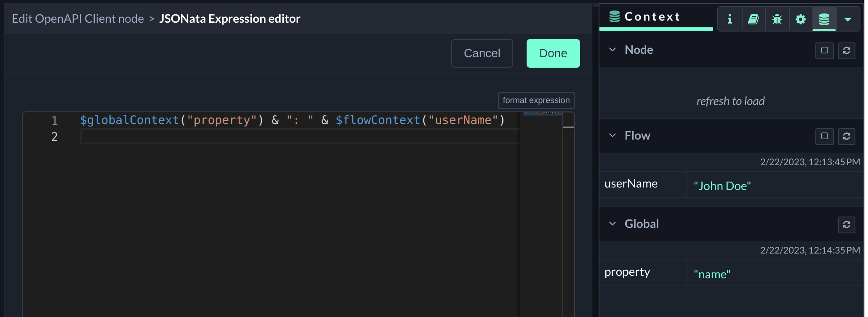Collapse the Node section chevron
The image size is (868, 317).
pyautogui.click(x=612, y=50)
